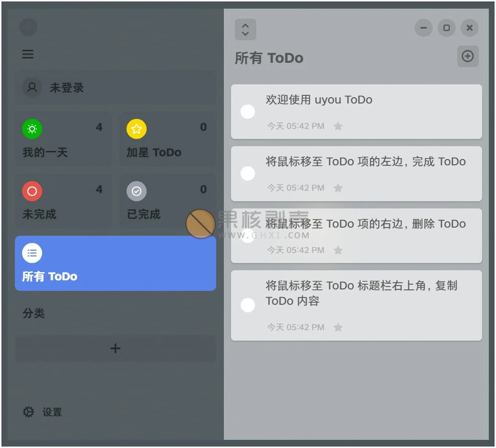The width and height of the screenshot is (496, 448).
Task: Click the green sun icon for 我的一天
Action: tap(32, 129)
